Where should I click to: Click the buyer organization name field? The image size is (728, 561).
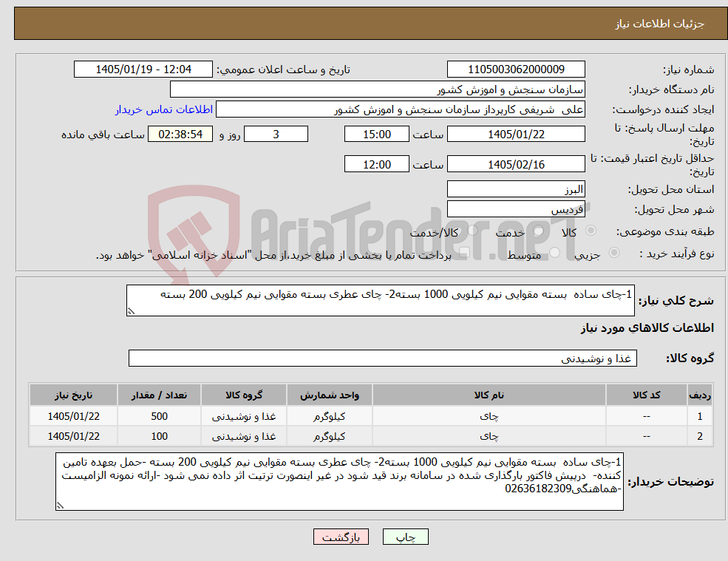click(378, 89)
